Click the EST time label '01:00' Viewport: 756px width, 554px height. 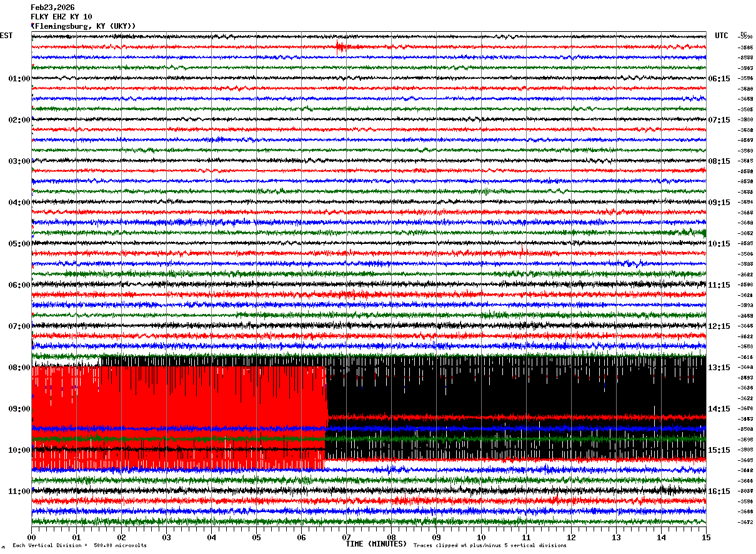tap(19, 79)
